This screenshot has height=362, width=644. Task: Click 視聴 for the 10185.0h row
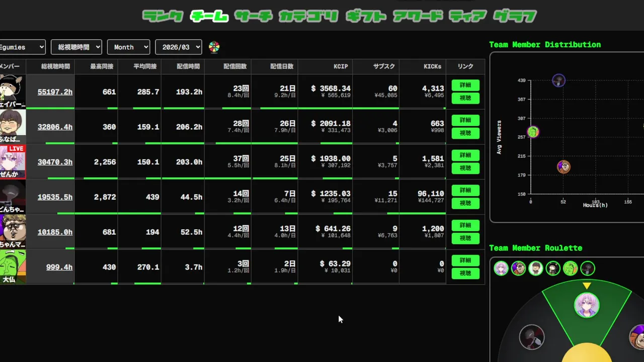coord(465,238)
